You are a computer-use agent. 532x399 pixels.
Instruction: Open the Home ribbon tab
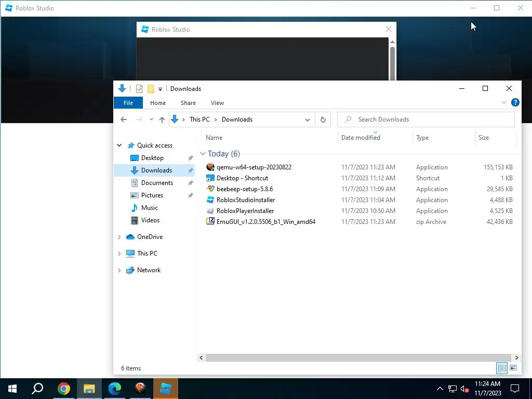pos(158,103)
